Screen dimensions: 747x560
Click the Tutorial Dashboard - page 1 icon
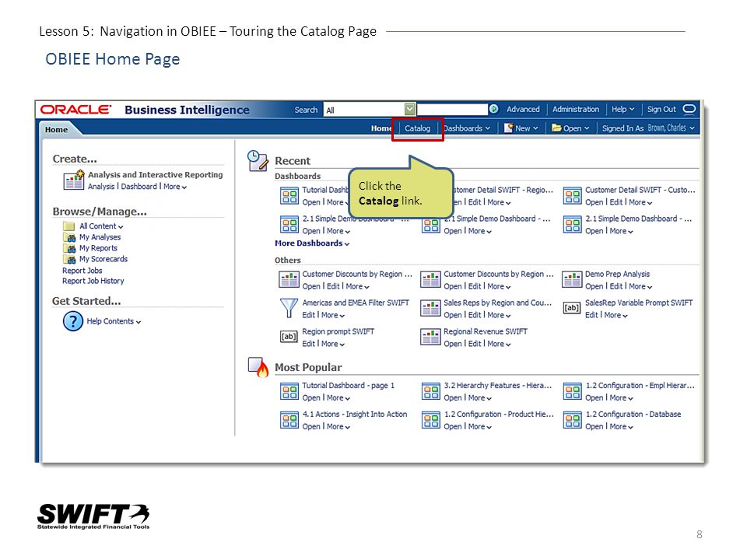pyautogui.click(x=289, y=391)
